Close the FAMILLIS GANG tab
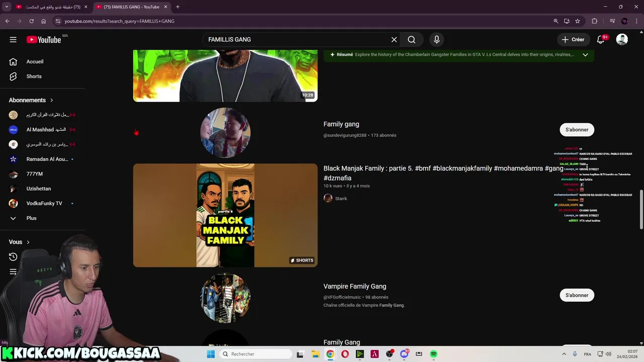Screen dimensions: 644x362 click(166, 7)
